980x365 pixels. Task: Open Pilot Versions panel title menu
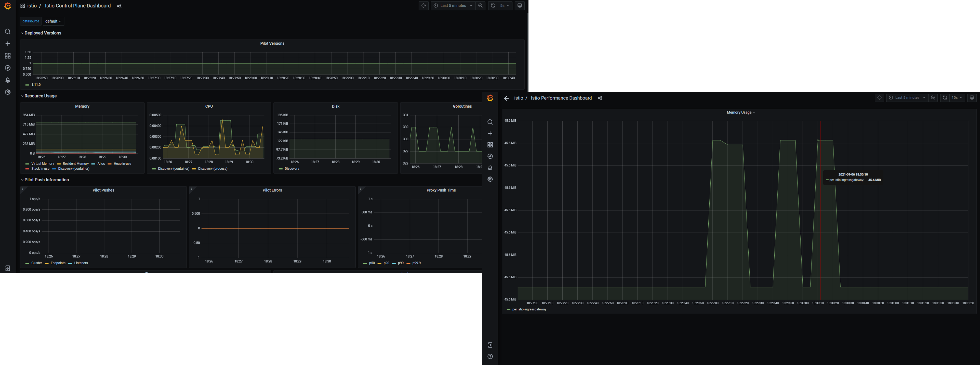tap(272, 43)
